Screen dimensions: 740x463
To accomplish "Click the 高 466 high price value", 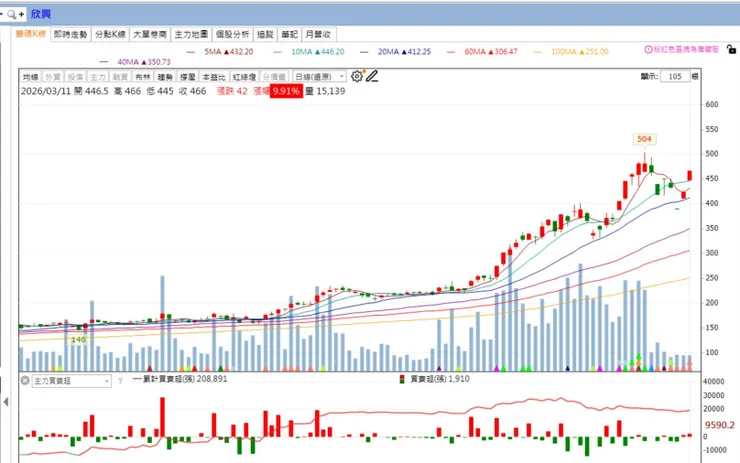I will coord(127,91).
